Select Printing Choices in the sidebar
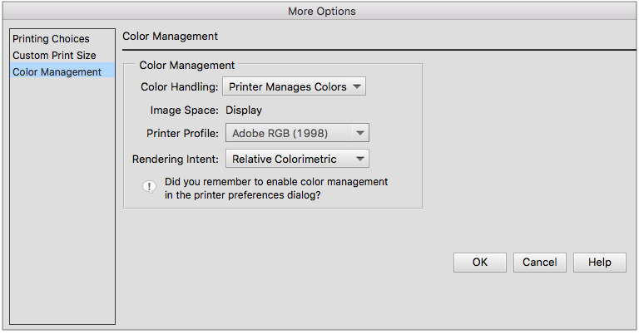The height and width of the screenshot is (334, 644). (x=51, y=39)
